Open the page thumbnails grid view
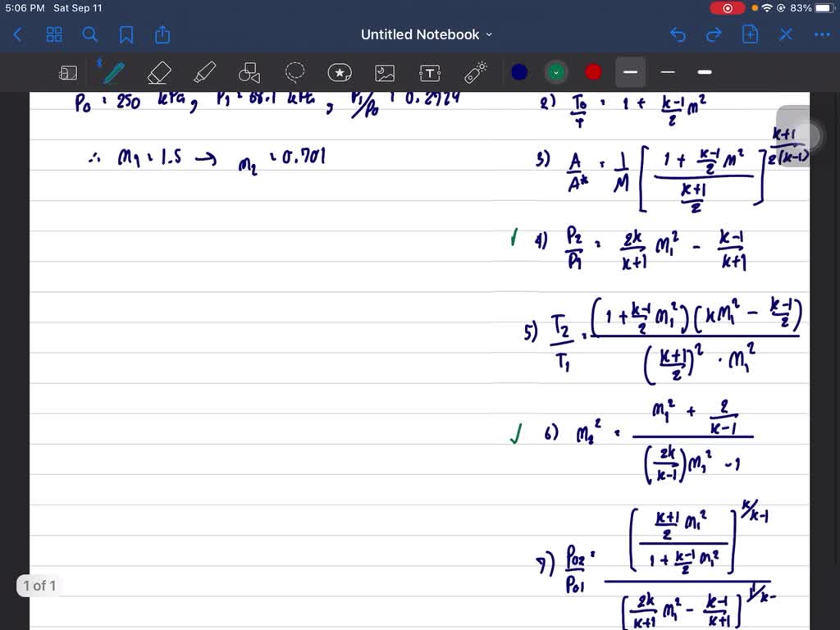 click(54, 35)
